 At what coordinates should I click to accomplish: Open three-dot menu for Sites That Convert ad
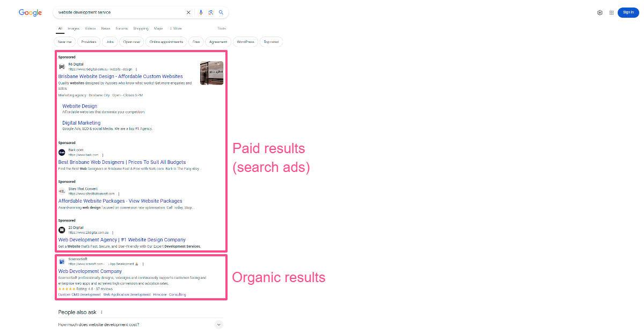click(x=119, y=193)
